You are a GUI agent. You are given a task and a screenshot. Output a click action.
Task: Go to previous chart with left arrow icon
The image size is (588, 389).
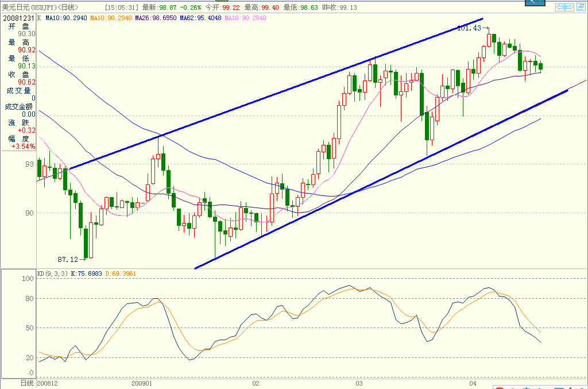[x=560, y=7]
